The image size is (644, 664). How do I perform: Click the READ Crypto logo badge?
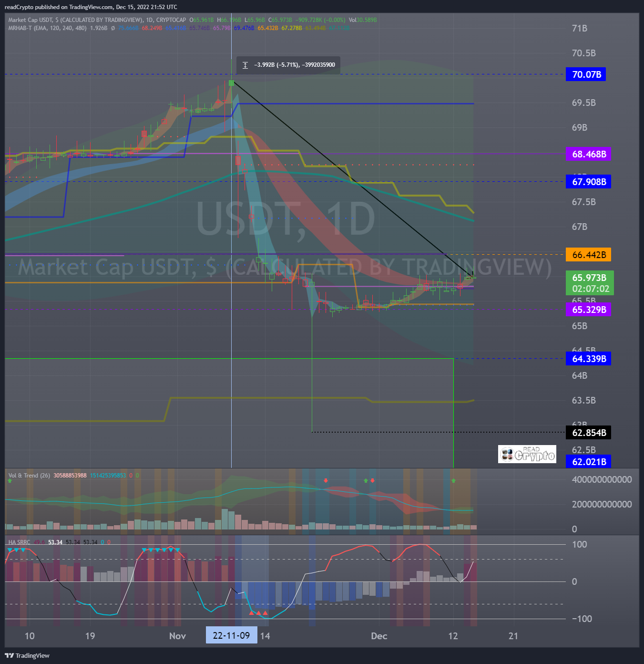(x=527, y=454)
